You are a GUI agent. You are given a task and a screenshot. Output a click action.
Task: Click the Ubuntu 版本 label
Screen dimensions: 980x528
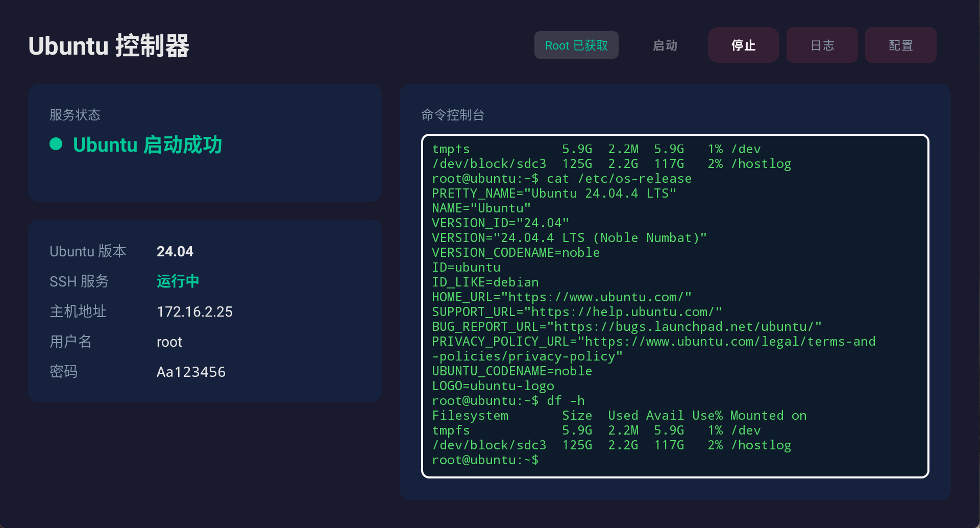pyautogui.click(x=88, y=251)
